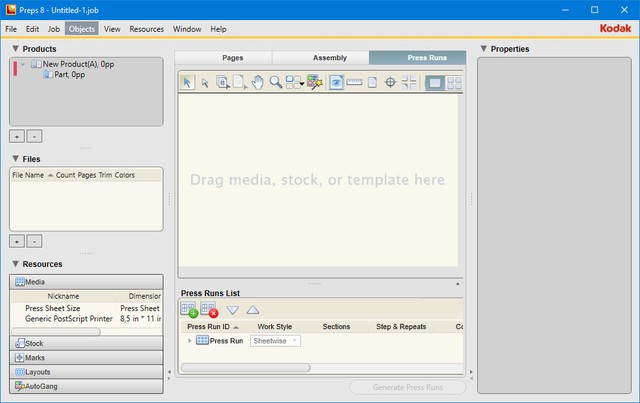Image resolution: width=640 pixels, height=403 pixels.
Task: Add a press run with green plus
Action: pyautogui.click(x=189, y=310)
